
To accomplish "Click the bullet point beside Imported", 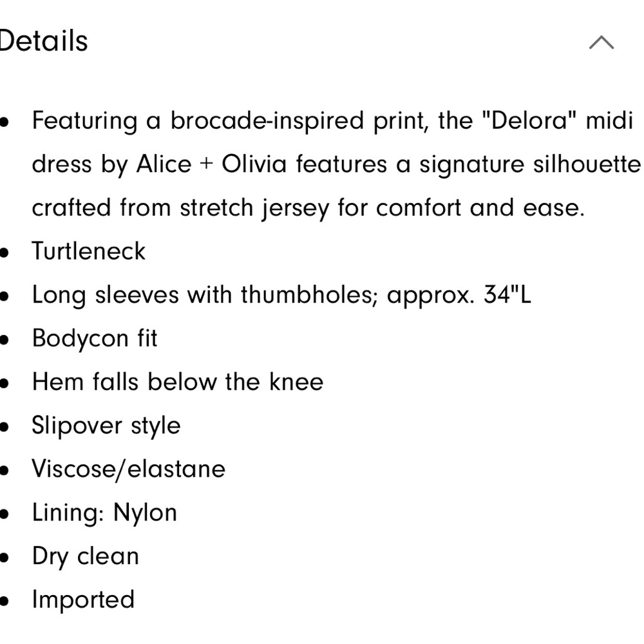I will coord(4,601).
